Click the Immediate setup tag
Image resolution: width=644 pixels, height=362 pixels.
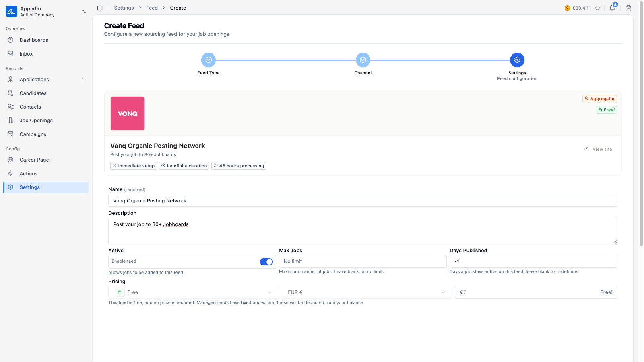pyautogui.click(x=133, y=166)
